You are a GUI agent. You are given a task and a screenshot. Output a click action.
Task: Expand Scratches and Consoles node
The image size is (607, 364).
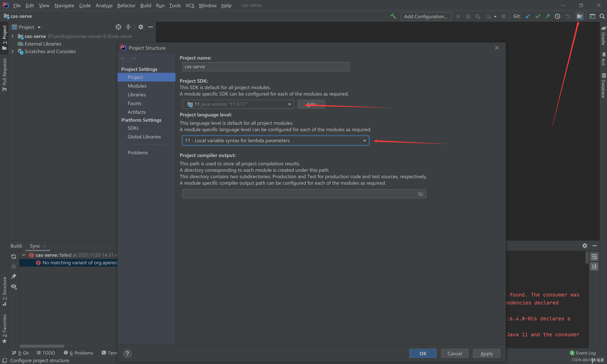pyautogui.click(x=13, y=52)
